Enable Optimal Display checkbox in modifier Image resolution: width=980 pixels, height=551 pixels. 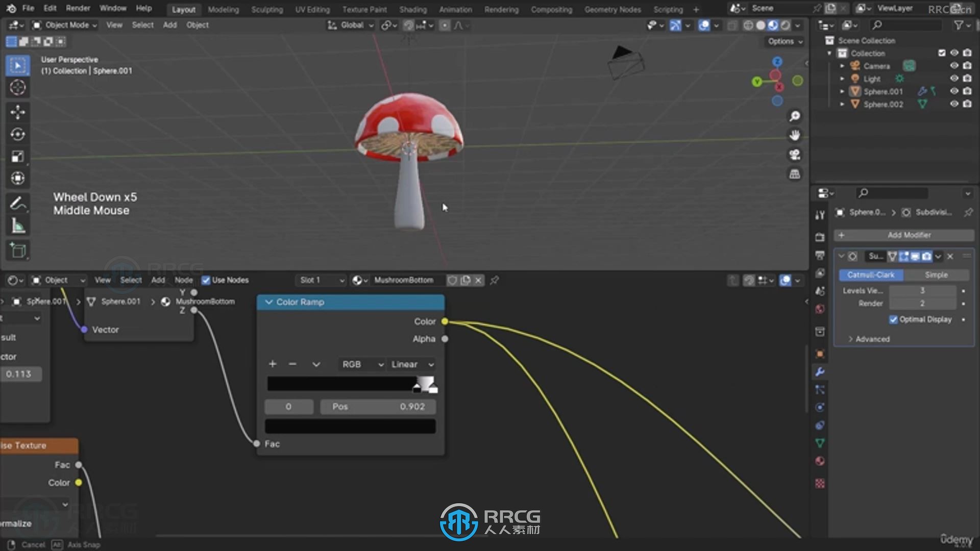pos(893,319)
